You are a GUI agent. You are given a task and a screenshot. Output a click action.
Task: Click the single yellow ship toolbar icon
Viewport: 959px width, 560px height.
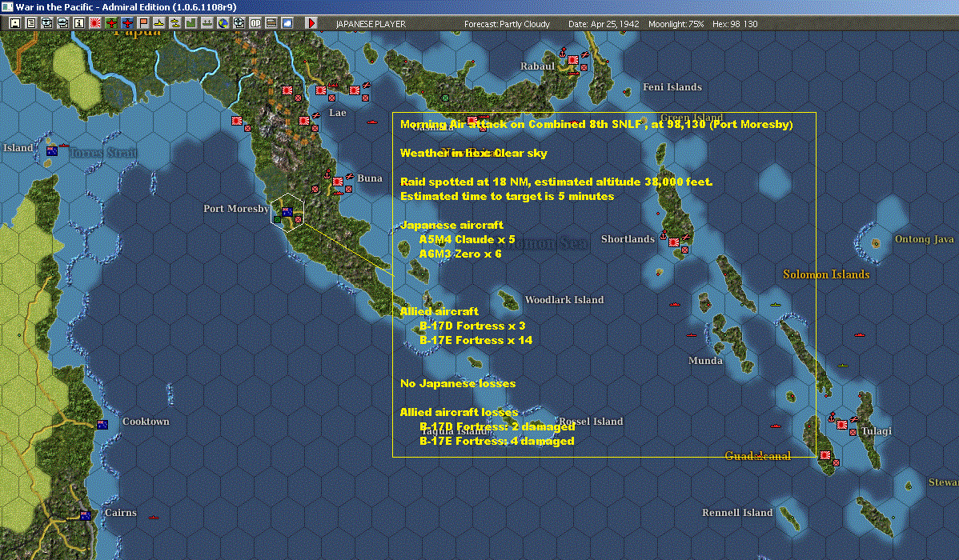159,23
